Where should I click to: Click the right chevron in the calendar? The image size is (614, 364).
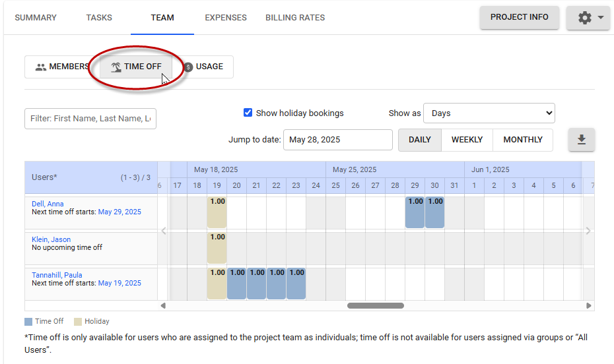588,231
